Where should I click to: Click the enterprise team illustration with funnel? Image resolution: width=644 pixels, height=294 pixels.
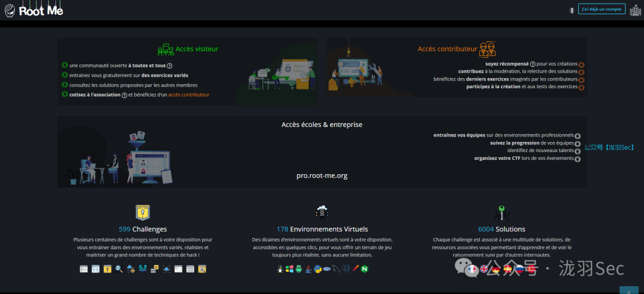click(x=120, y=157)
